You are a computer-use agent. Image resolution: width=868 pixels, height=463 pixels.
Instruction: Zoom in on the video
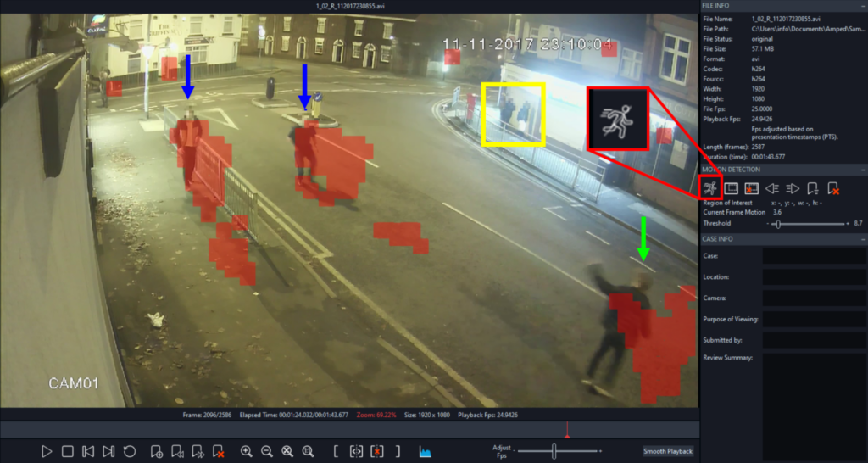point(247,451)
